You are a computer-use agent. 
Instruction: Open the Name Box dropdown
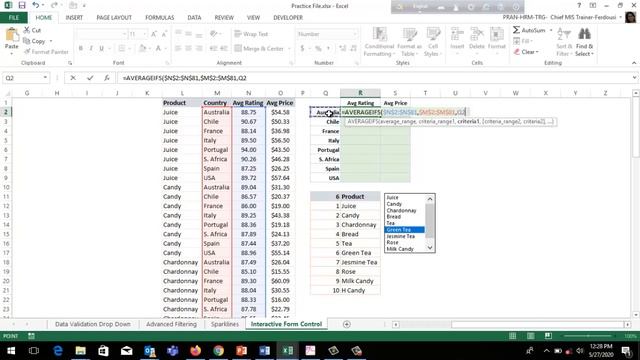point(45,78)
